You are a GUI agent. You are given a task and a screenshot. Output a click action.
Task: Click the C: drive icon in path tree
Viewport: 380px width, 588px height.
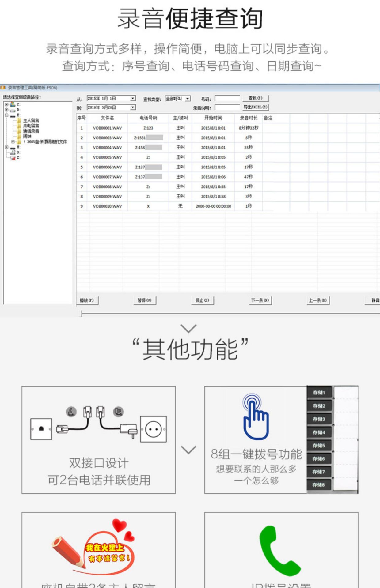coord(13,104)
